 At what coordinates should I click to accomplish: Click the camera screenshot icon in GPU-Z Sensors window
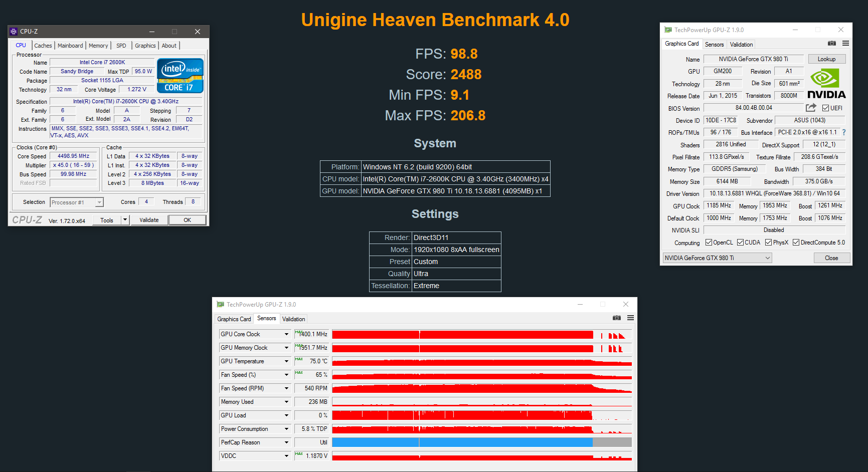tap(617, 318)
